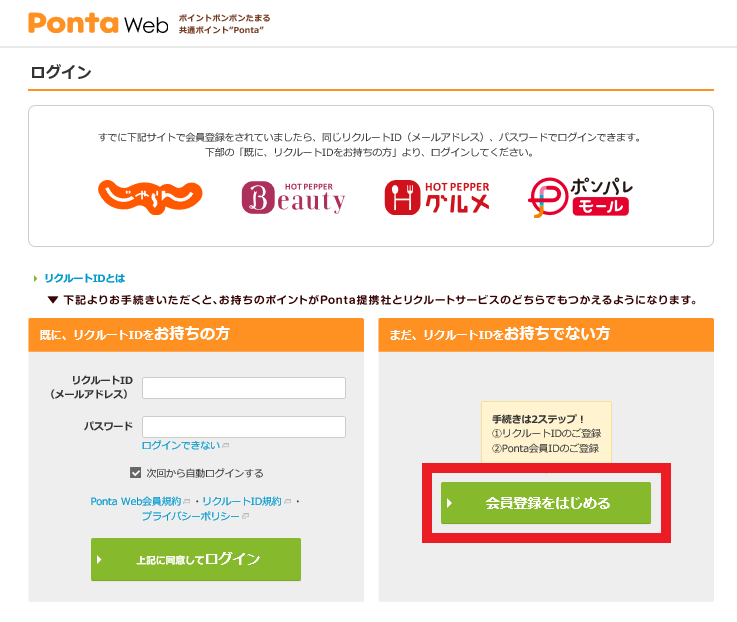Open the Ponta Web会員規約 link
Screen dimensions: 737x622
135,501
